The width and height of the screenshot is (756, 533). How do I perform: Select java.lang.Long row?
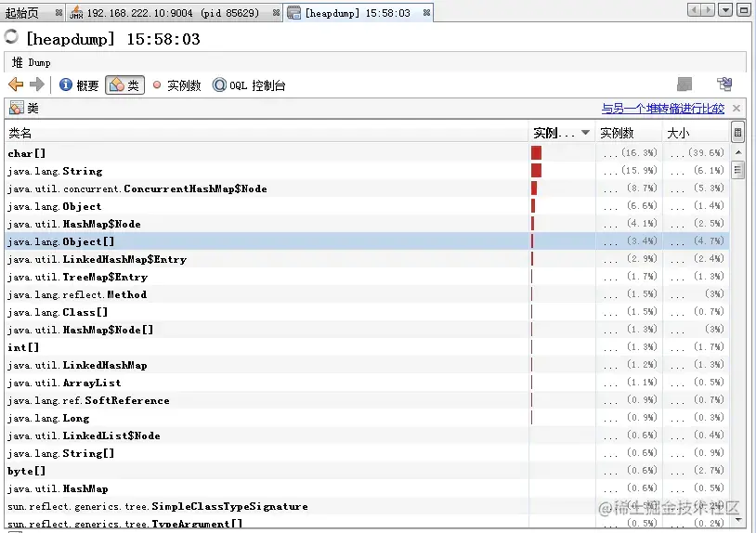click(x=367, y=418)
